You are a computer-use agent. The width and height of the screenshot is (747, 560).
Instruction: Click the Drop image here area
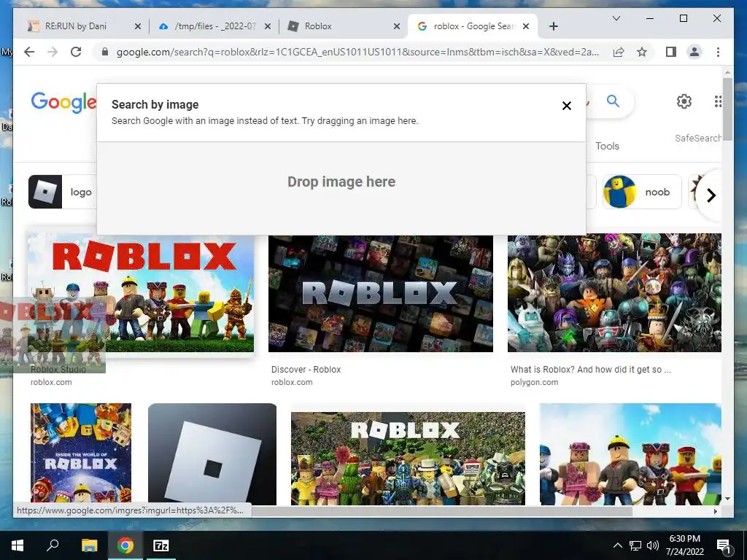point(341,182)
